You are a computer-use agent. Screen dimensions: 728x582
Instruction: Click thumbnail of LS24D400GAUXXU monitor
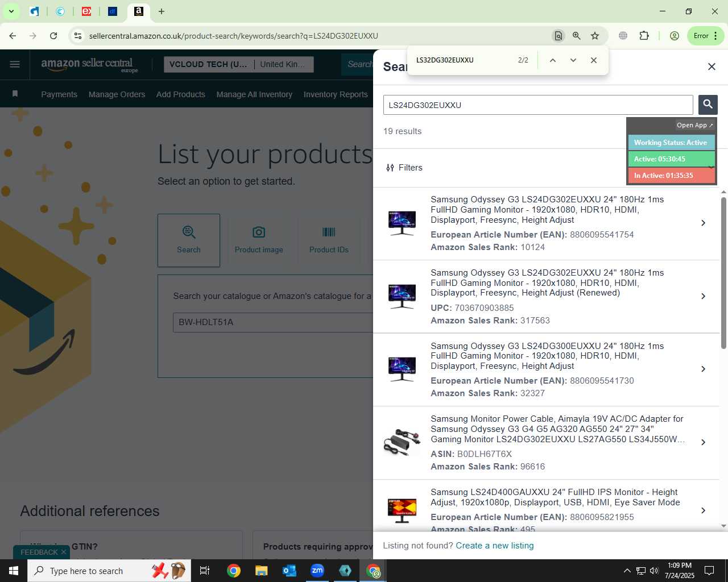pyautogui.click(x=402, y=510)
